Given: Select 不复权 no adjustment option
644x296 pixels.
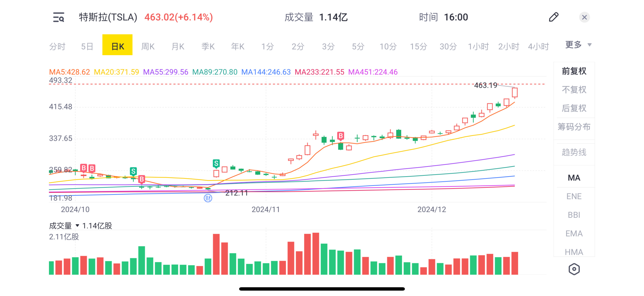Looking at the screenshot, I should pos(574,90).
